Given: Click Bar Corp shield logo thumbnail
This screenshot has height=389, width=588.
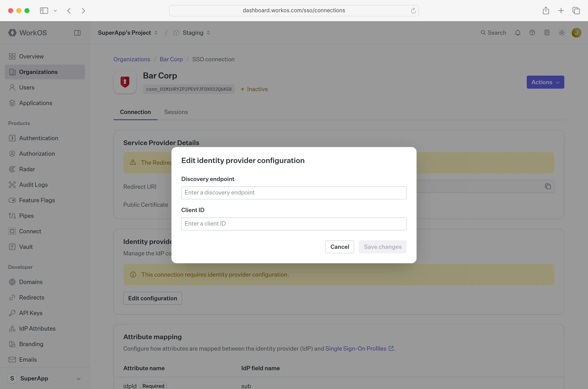Looking at the screenshot, I should (x=125, y=82).
